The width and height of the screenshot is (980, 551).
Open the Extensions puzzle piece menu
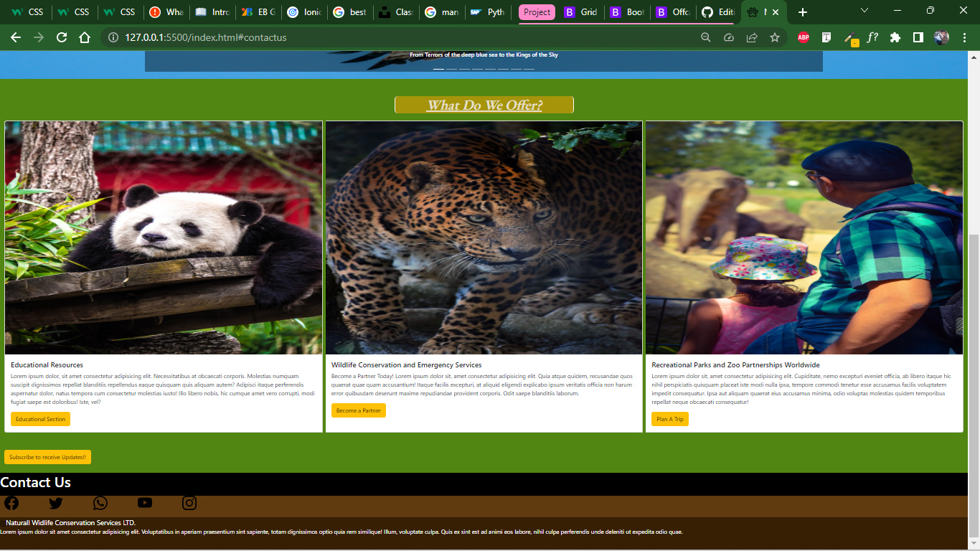click(x=895, y=37)
